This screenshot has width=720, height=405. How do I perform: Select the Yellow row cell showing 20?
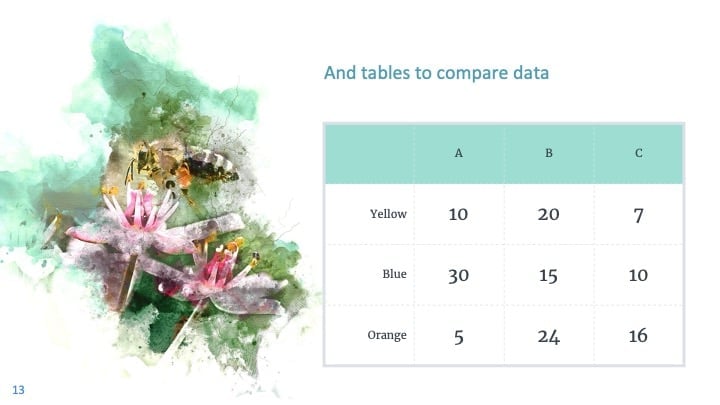pyautogui.click(x=549, y=214)
